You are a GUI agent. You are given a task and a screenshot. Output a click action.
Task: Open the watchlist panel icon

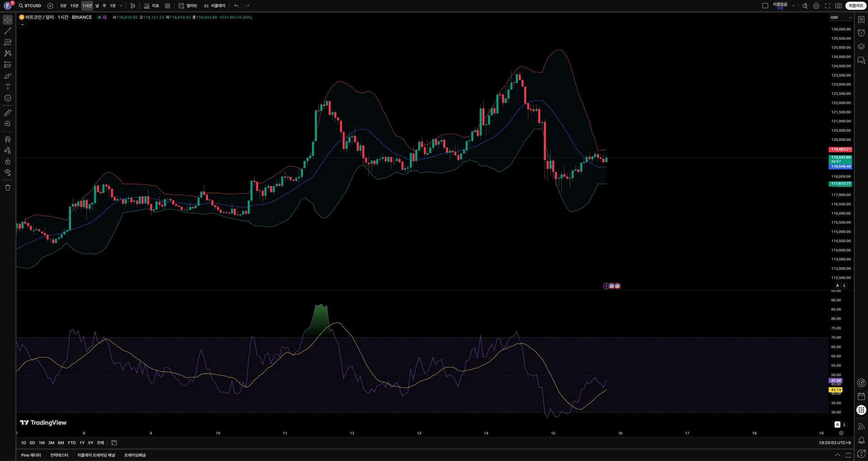(861, 19)
